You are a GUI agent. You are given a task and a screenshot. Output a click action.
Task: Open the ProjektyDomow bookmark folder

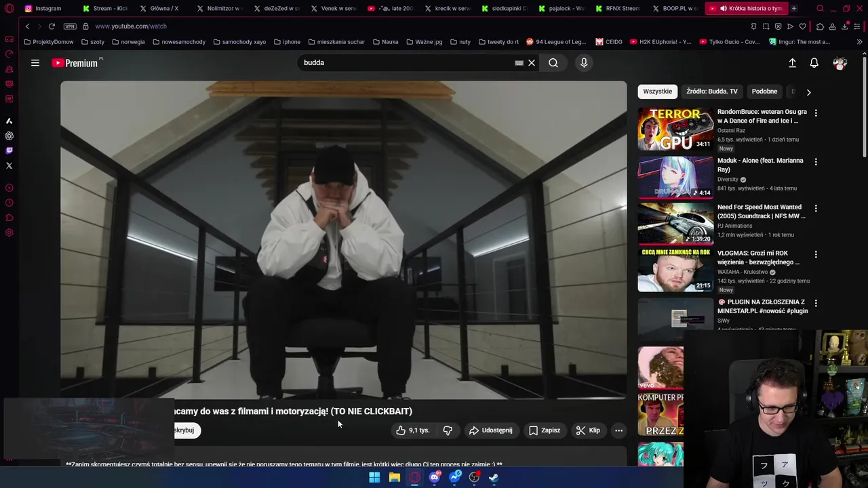tap(49, 42)
